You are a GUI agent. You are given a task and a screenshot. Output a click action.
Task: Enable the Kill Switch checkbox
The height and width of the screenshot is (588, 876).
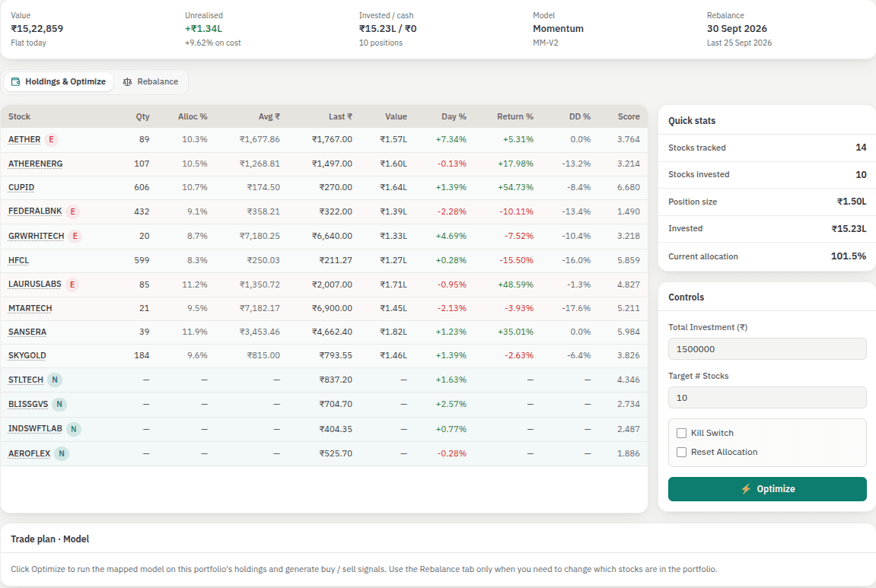click(682, 434)
